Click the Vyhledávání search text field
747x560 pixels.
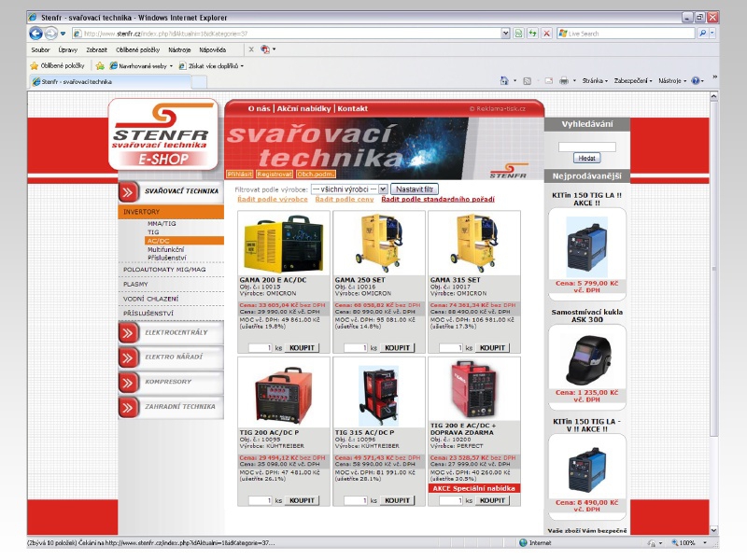pyautogui.click(x=587, y=147)
